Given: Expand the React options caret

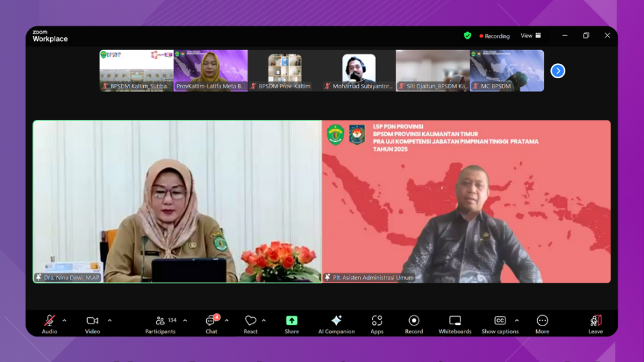Looking at the screenshot, I should point(263,320).
